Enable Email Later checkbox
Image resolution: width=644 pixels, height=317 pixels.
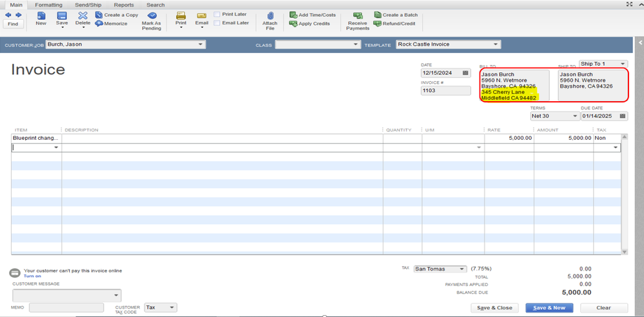[x=216, y=23]
